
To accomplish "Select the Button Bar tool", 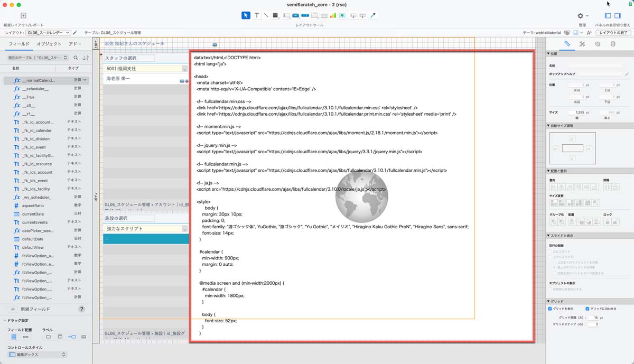I will (x=305, y=15).
